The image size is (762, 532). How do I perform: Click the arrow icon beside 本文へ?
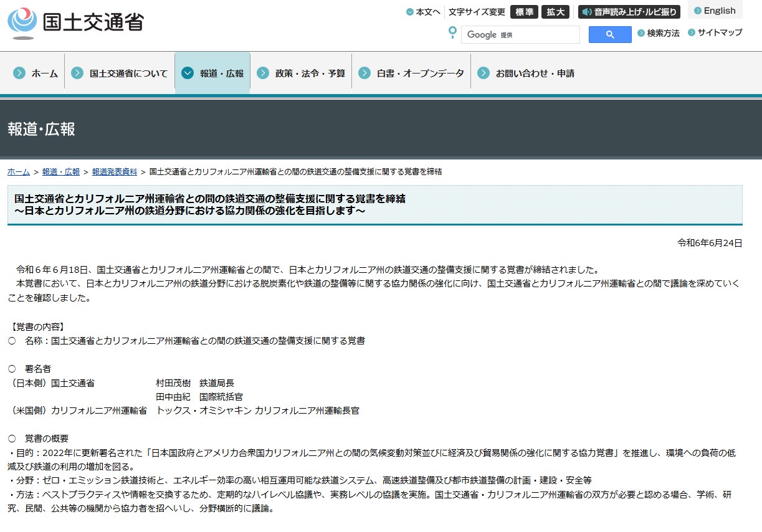411,11
